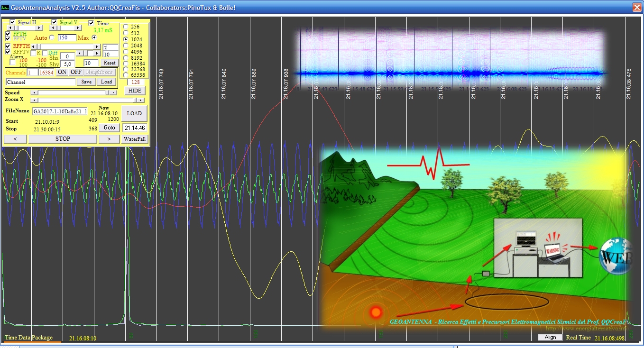Step forward with the > button
Viewport: 644px width, 348px height.
pyautogui.click(x=109, y=139)
